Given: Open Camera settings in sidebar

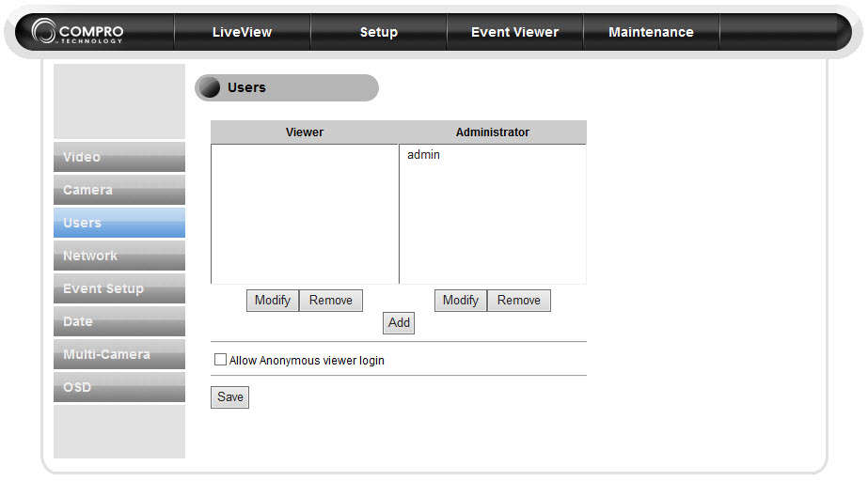Looking at the screenshot, I should (119, 190).
